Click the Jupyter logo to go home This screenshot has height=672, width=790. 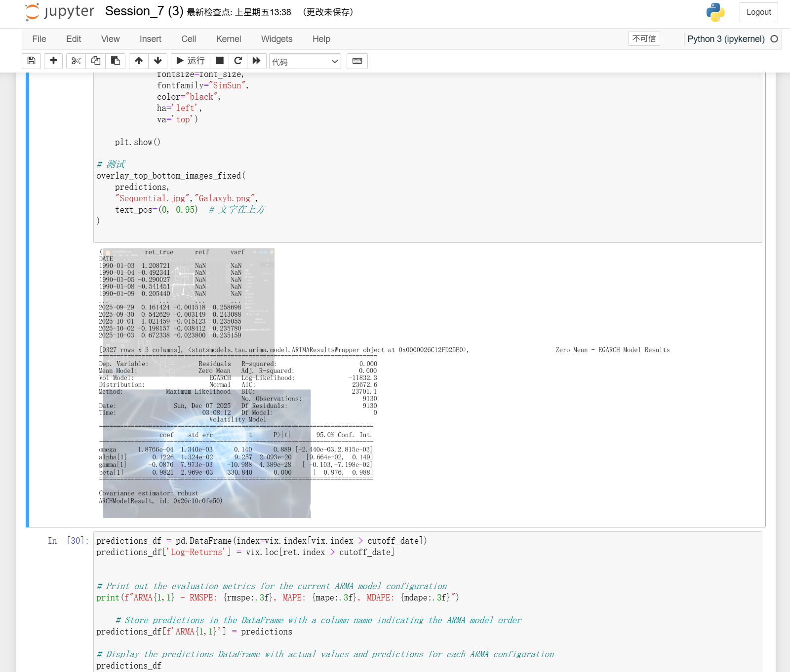click(x=59, y=12)
